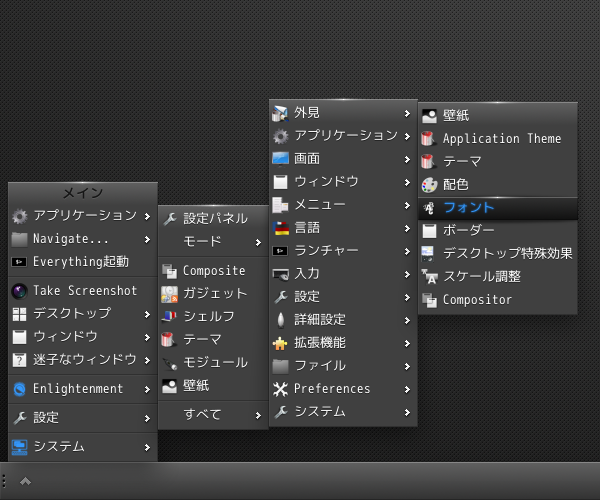Click the up-arrow start button on shelf
Screen dimensions: 600x500
tap(25, 481)
